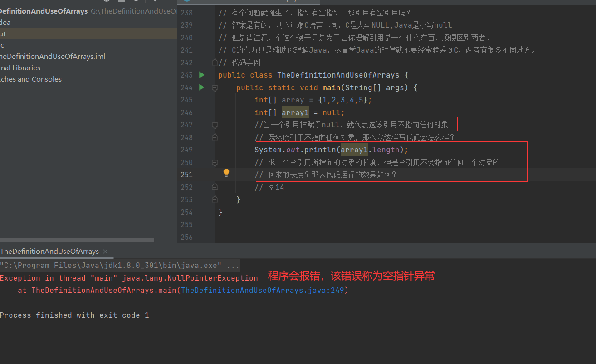The height and width of the screenshot is (364, 596).
Task: Click line number 255 in the gutter
Action: click(186, 224)
